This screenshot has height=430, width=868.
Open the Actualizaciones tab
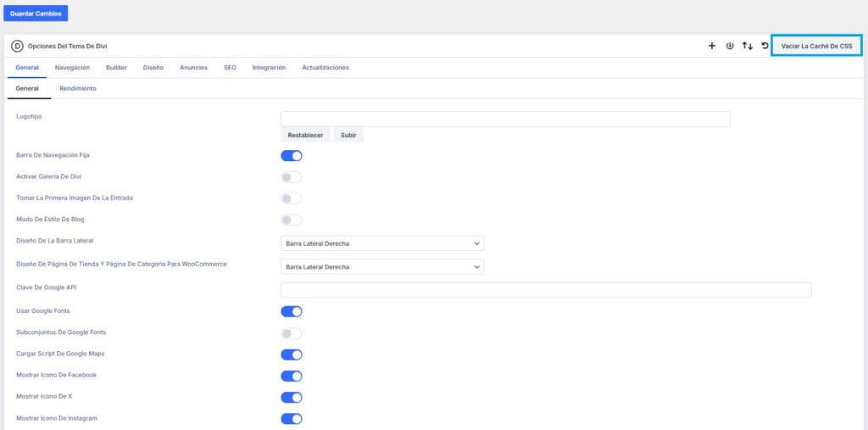tap(325, 68)
